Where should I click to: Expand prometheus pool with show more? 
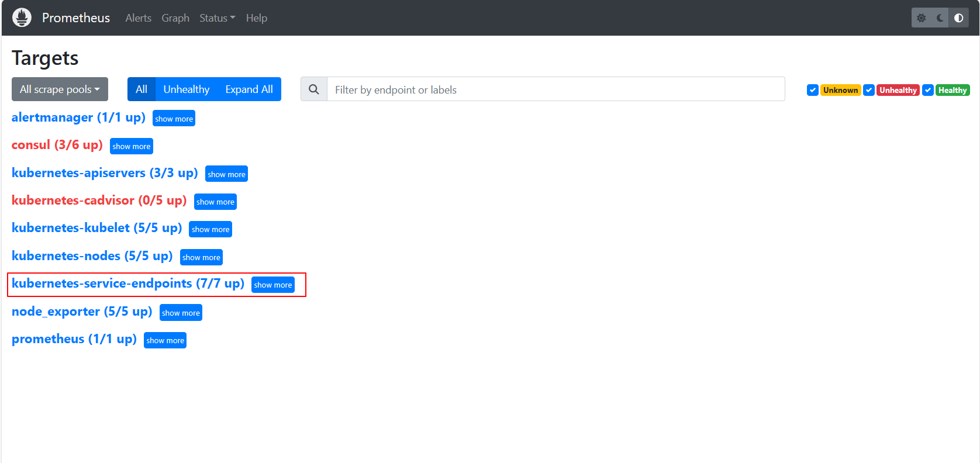pos(165,340)
